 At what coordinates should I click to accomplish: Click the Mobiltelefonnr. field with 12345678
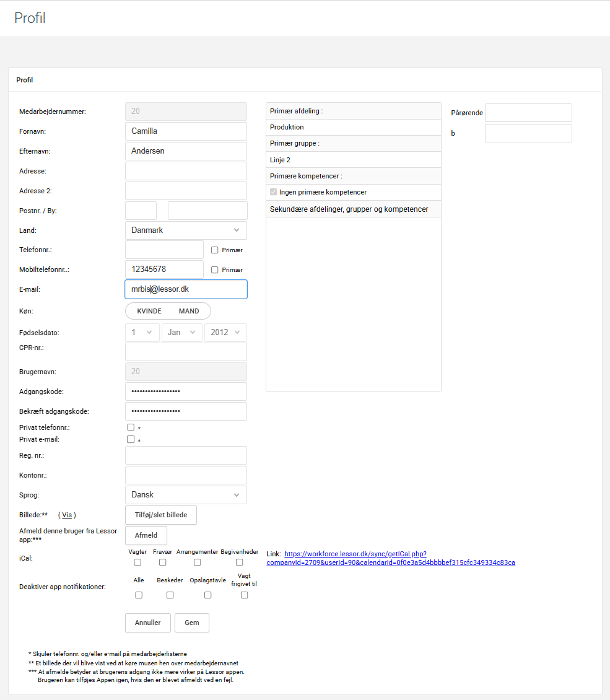coord(164,269)
